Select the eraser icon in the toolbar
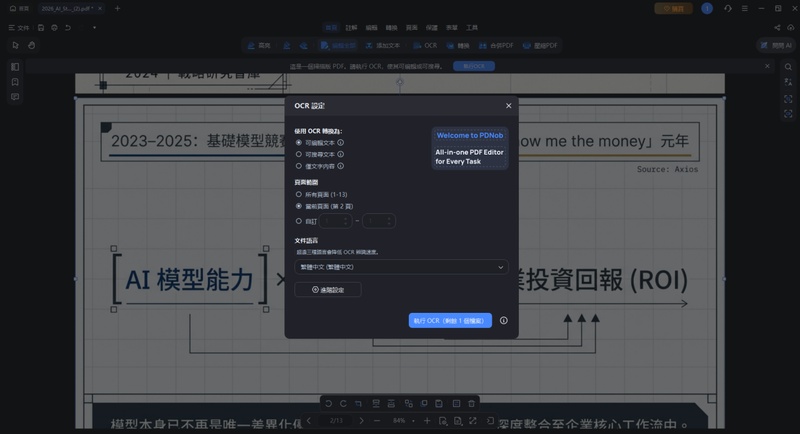The height and width of the screenshot is (434, 800). pyautogui.click(x=304, y=45)
